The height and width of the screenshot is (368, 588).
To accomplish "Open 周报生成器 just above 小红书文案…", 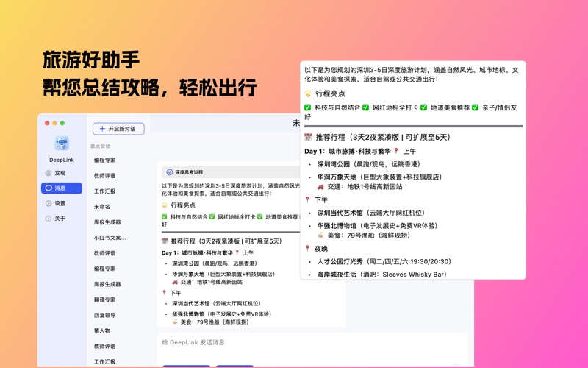I will [x=107, y=222].
